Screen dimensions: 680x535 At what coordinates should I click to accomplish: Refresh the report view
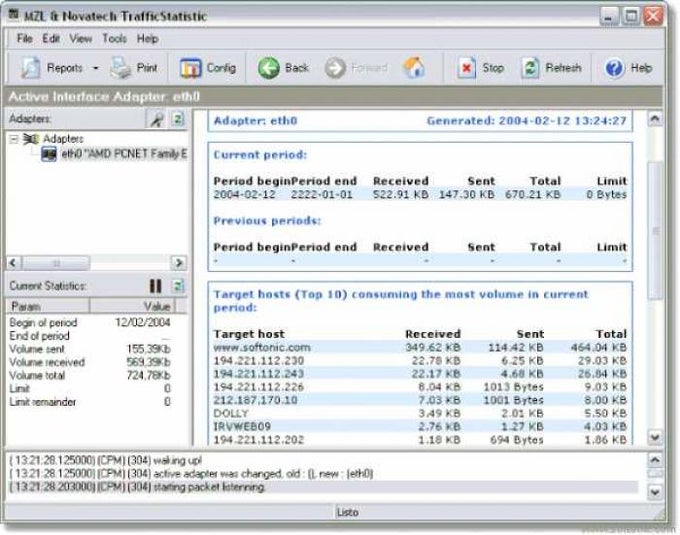click(x=551, y=68)
